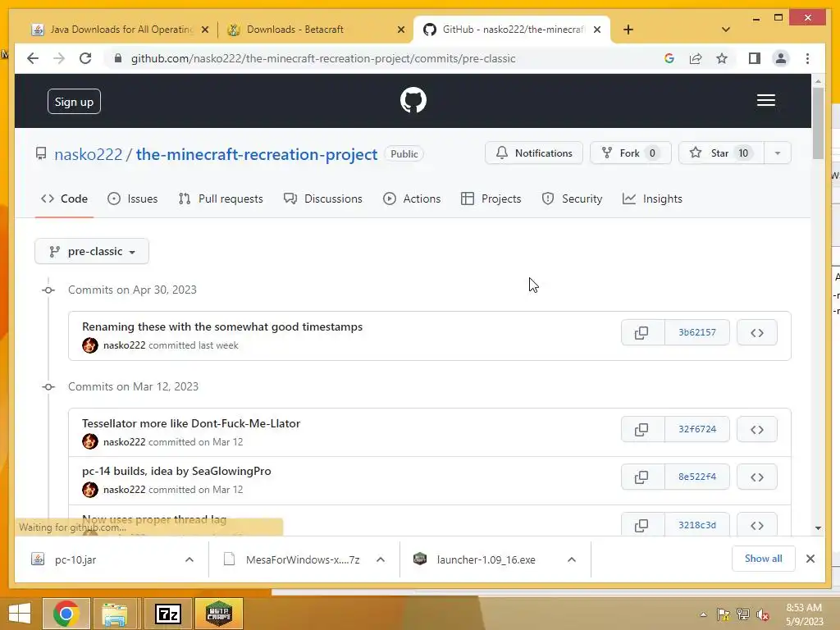Bookmark this page with star icon
This screenshot has width=840, height=630.
[x=722, y=58]
